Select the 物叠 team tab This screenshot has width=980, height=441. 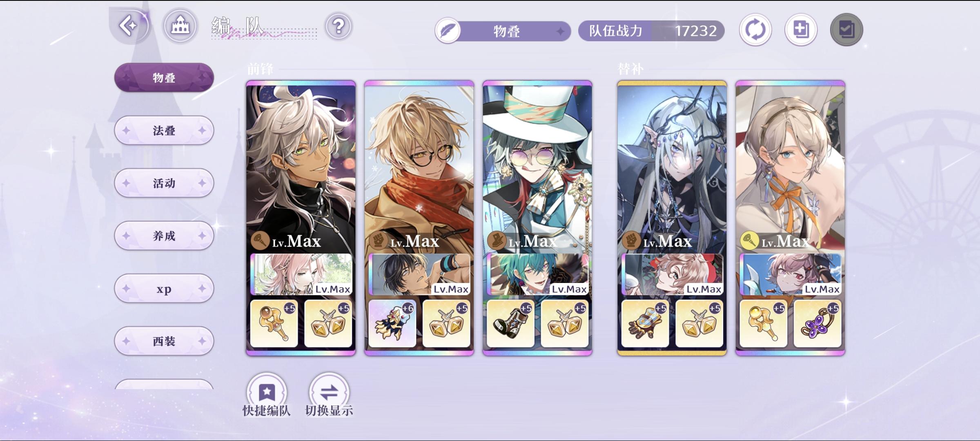pyautogui.click(x=164, y=78)
